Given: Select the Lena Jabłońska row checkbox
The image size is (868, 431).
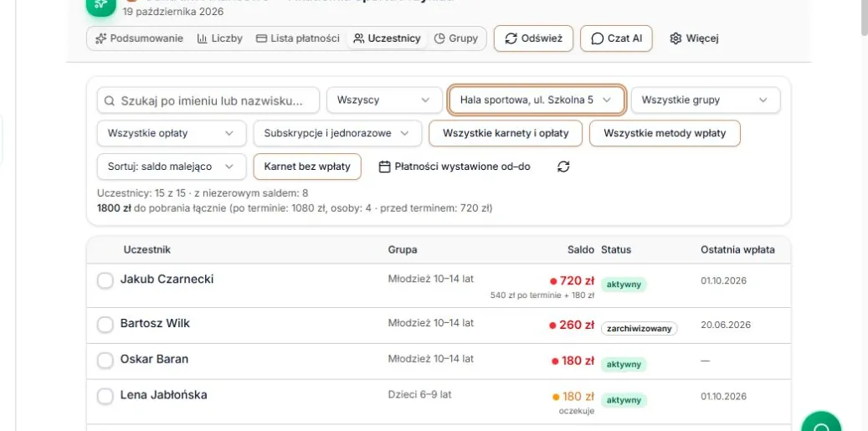Looking at the screenshot, I should click(105, 397).
